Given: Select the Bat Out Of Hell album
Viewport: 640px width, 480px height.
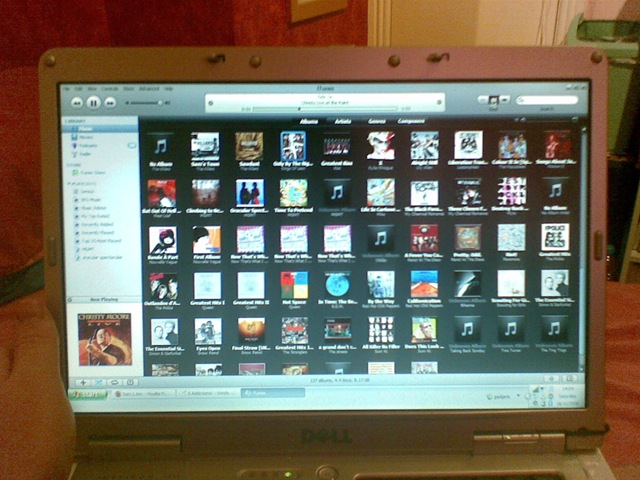Looking at the screenshot, I should point(162,193).
